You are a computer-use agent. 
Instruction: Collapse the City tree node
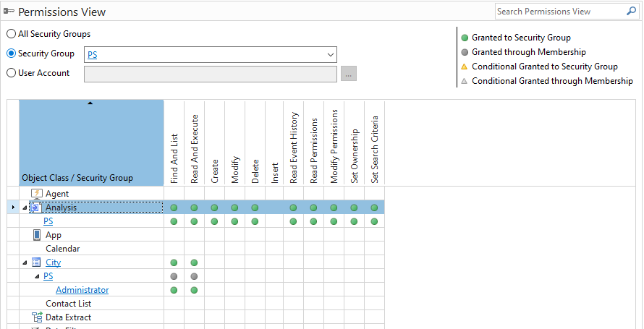(24, 263)
